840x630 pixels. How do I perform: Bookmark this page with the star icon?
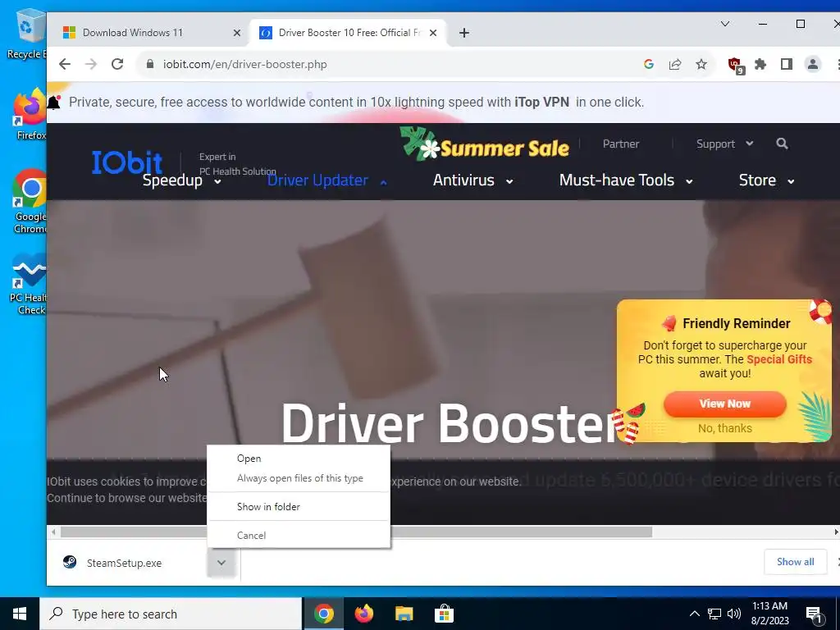point(701,64)
